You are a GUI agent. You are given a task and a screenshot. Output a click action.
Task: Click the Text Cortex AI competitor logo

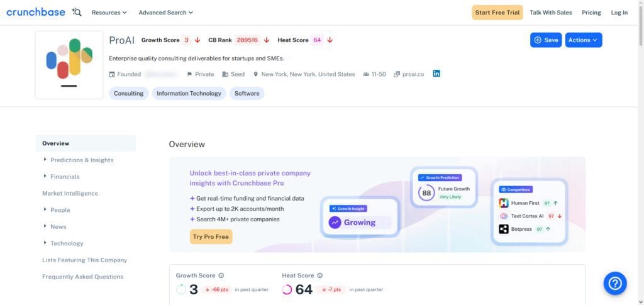(x=504, y=216)
